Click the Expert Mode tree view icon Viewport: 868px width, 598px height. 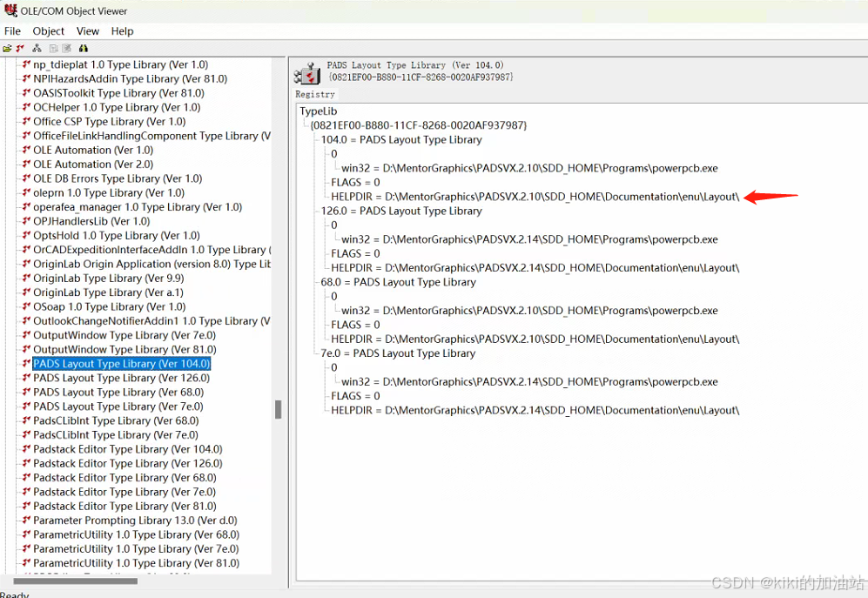(x=37, y=48)
